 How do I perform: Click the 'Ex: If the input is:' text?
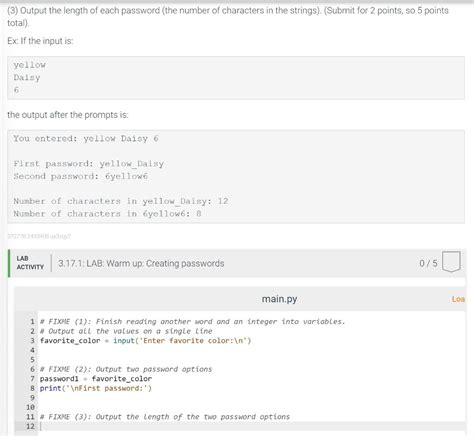[x=40, y=41]
